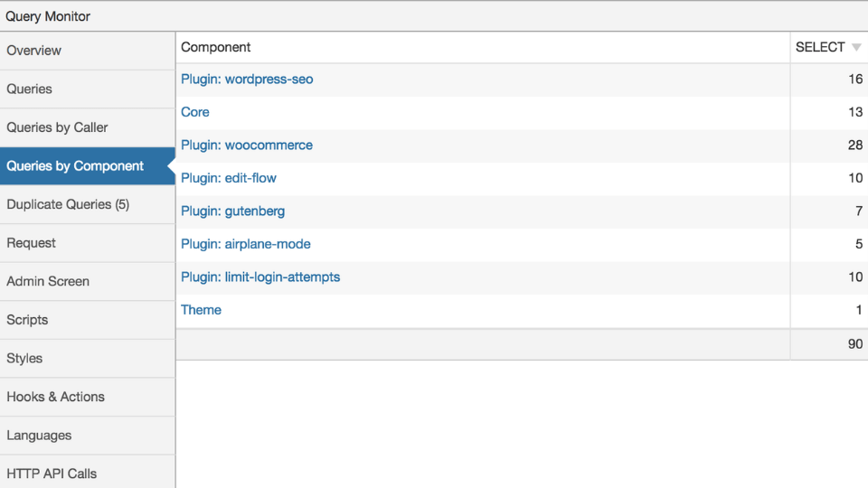868x488 pixels.
Task: Filter by Plugin: edit-flow
Action: click(x=228, y=178)
